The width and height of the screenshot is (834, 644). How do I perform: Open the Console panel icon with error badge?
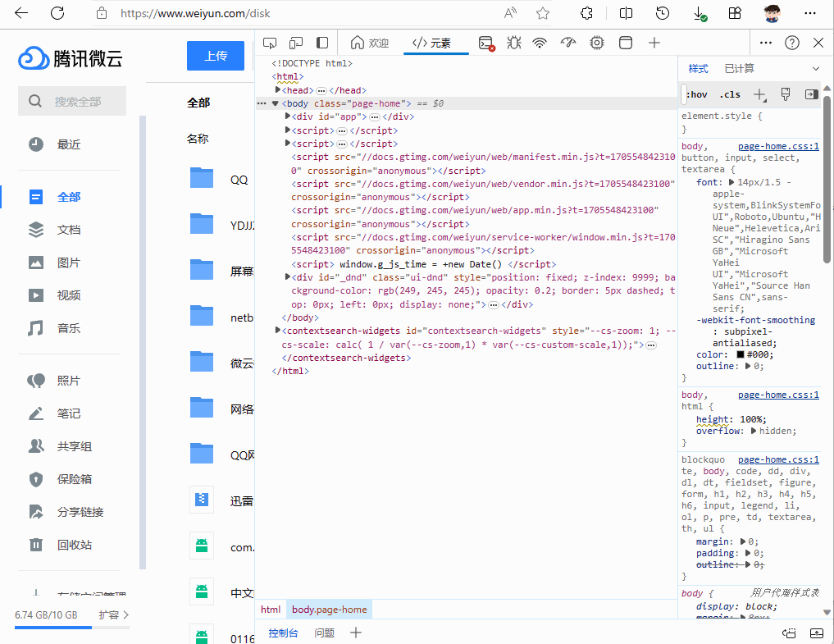[x=487, y=43]
